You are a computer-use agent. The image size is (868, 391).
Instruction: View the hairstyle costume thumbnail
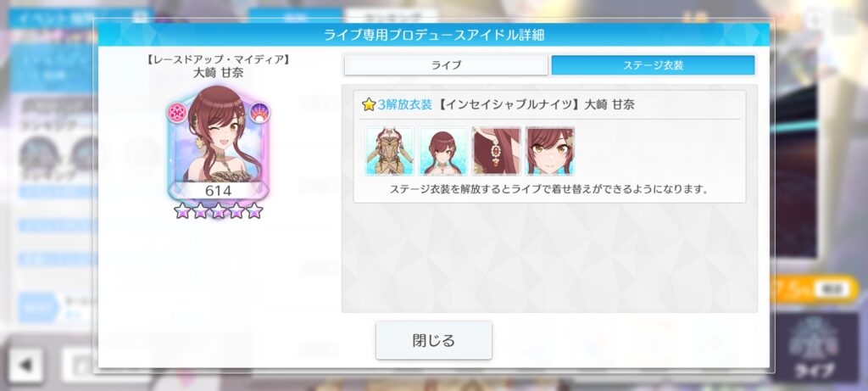point(442,151)
